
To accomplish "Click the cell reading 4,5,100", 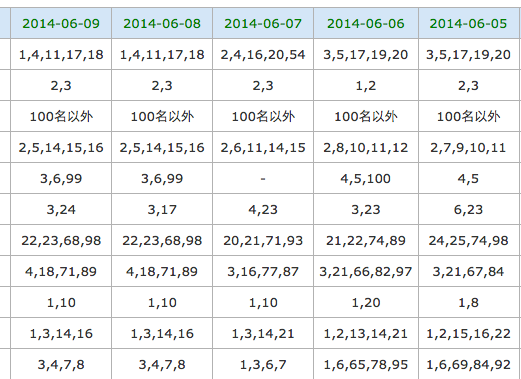I will tap(366, 178).
